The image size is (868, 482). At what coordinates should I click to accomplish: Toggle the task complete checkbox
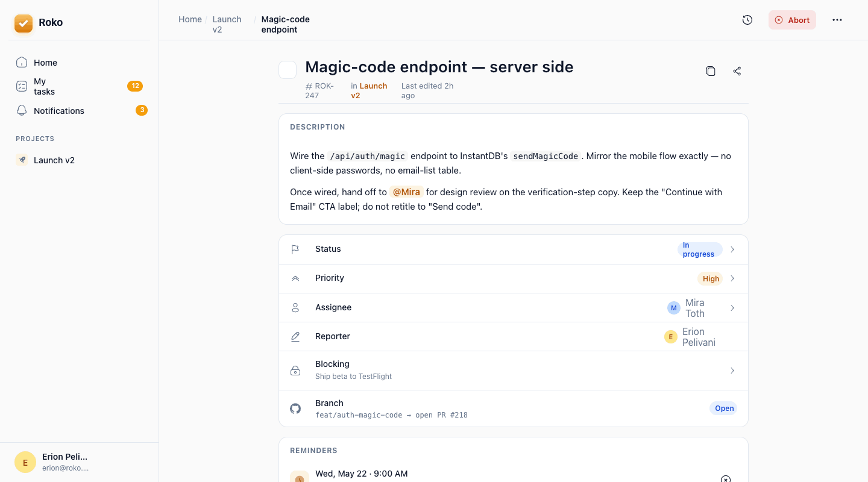(288, 70)
